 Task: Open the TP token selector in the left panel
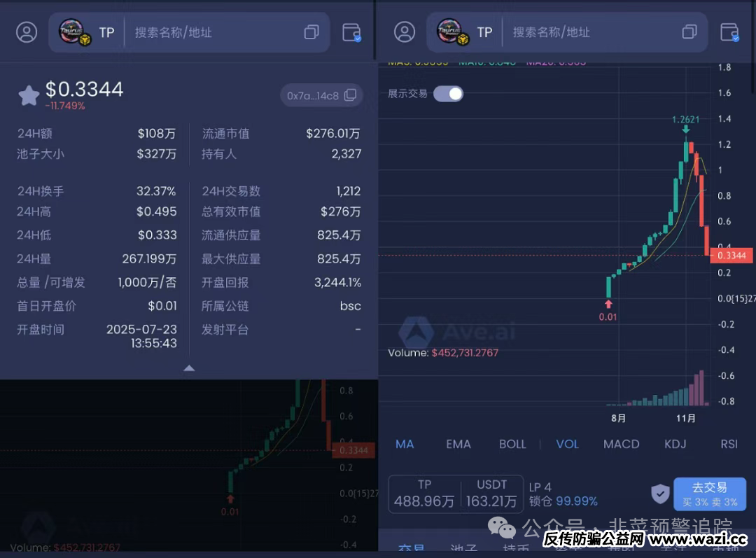[87, 32]
